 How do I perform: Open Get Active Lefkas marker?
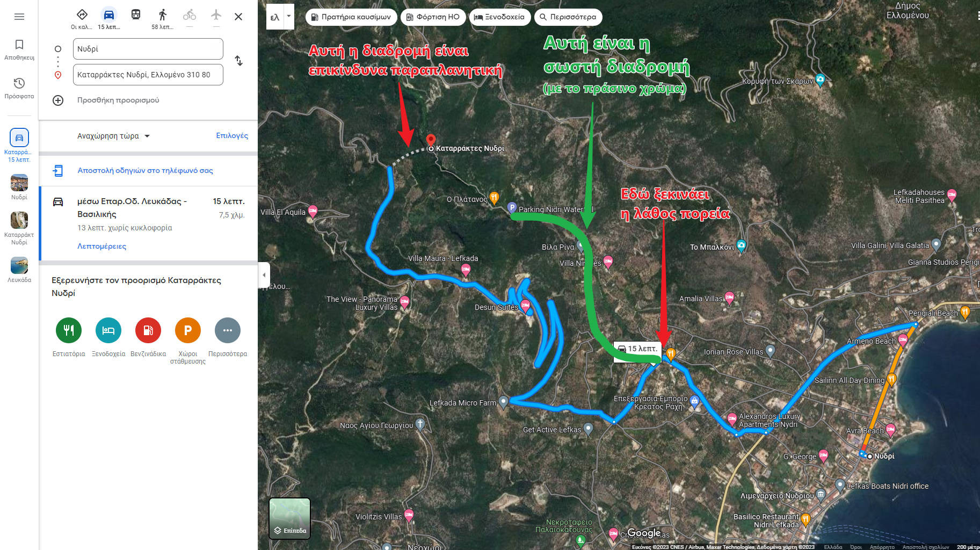[x=589, y=429]
